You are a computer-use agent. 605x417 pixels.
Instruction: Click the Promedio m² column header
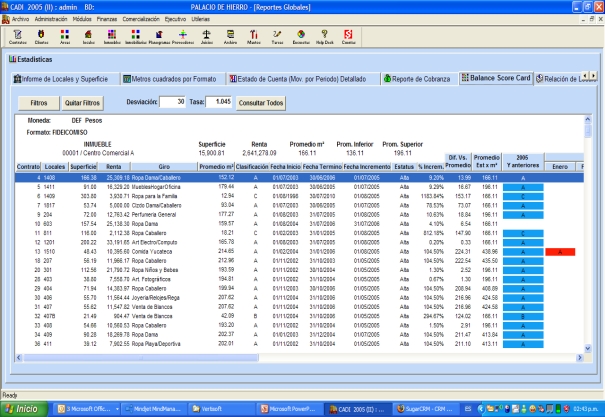tap(217, 166)
